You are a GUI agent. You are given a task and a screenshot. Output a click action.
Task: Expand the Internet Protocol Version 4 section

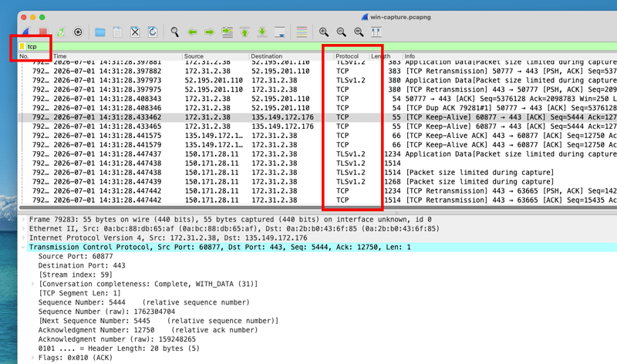click(23, 238)
